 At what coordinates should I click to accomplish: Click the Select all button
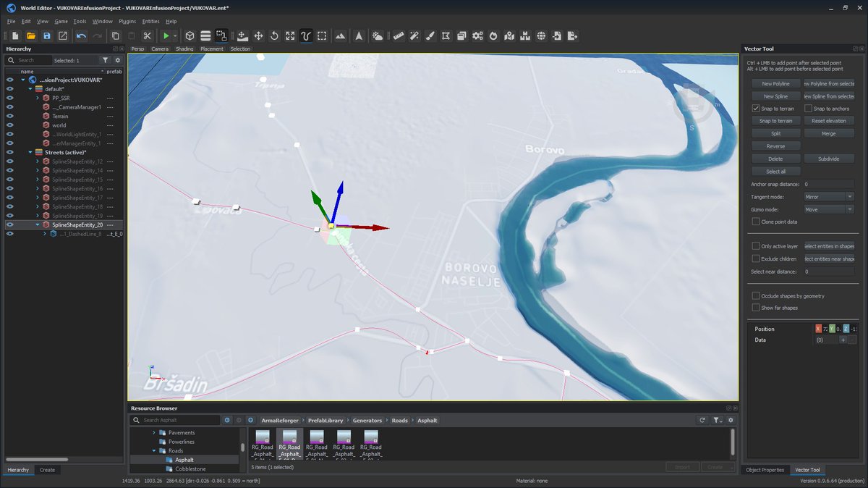click(775, 172)
